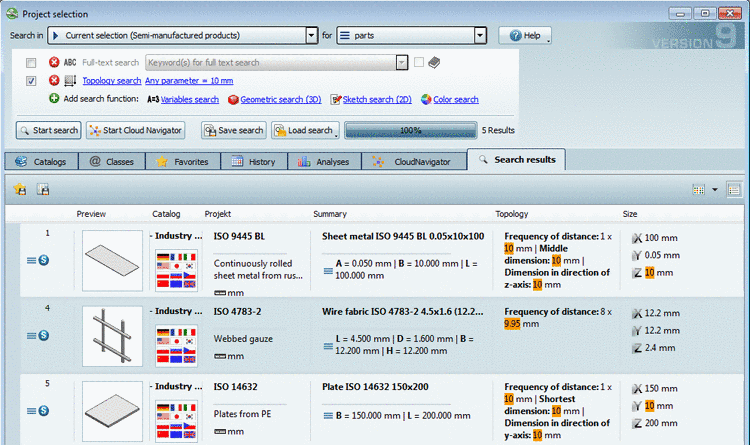This screenshot has width=750, height=445.
Task: Click the add to favorites star-folder icon
Action: [20, 189]
